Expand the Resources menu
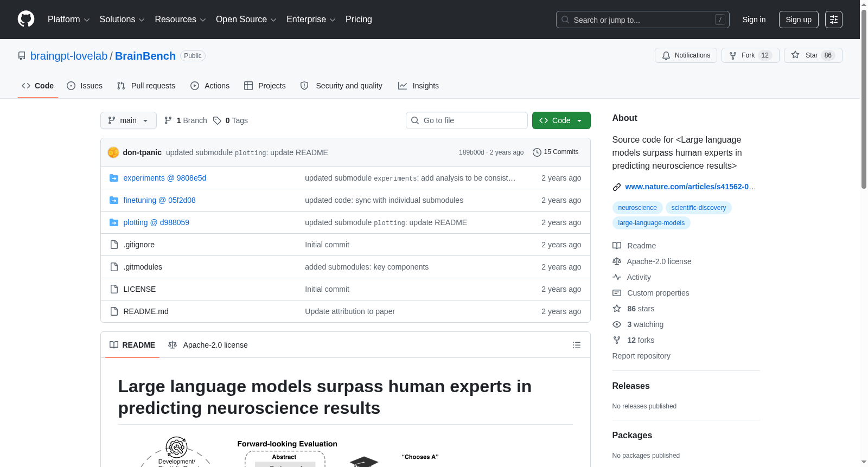Image resolution: width=868 pixels, height=467 pixels. 180,20
